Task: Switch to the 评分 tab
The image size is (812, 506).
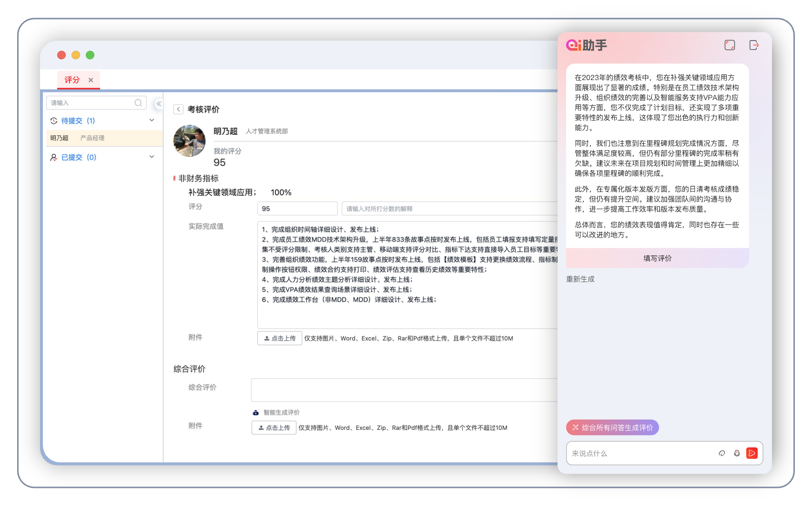Action: point(72,80)
